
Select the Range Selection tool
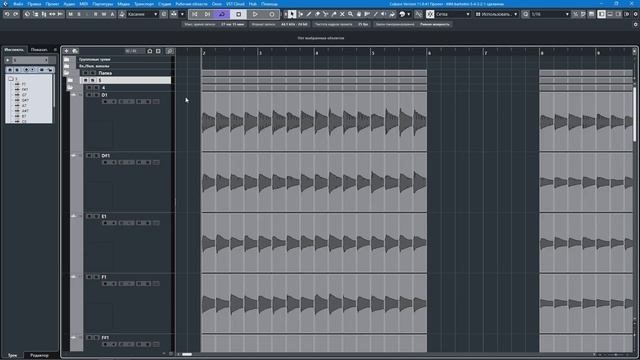pos(300,14)
